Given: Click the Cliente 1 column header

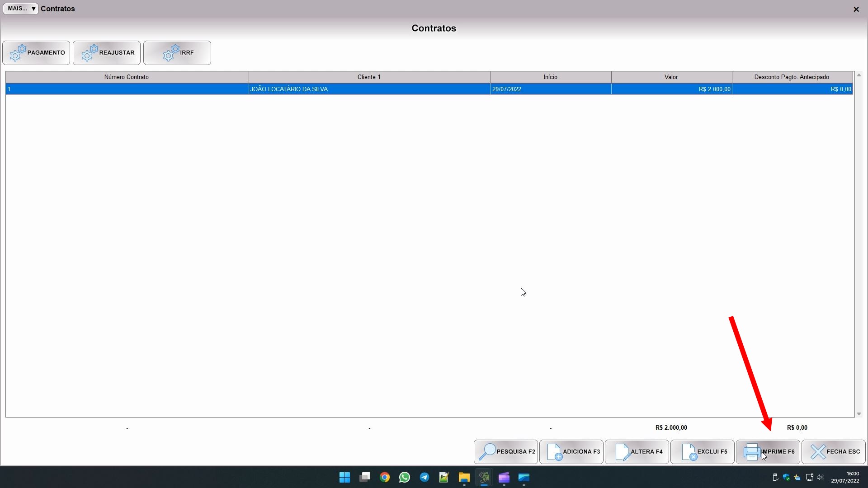Looking at the screenshot, I should coord(369,77).
